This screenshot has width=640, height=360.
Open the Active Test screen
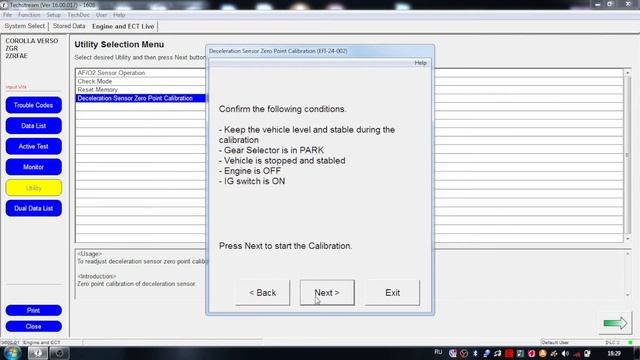(x=33, y=147)
